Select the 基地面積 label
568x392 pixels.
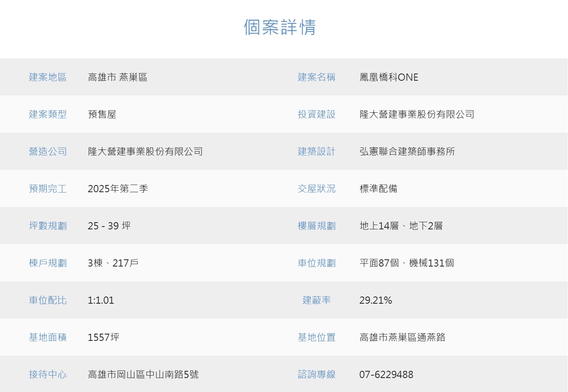point(48,337)
